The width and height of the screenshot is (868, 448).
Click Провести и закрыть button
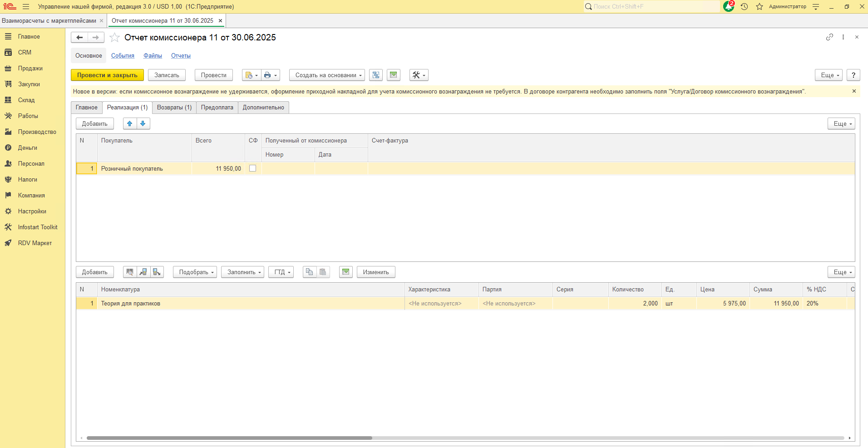click(107, 75)
